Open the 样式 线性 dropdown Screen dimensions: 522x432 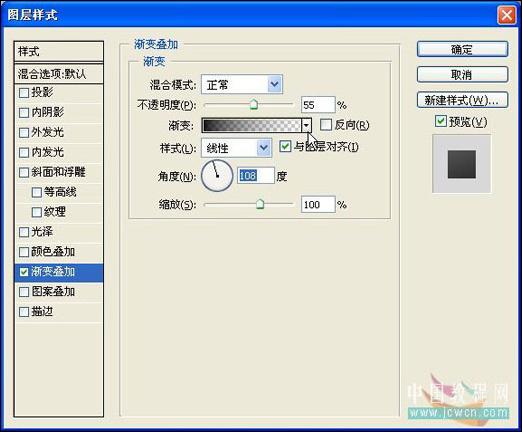[237, 148]
